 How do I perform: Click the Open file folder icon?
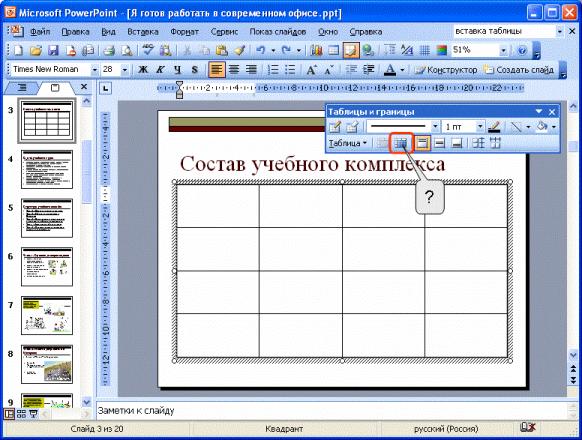36,50
